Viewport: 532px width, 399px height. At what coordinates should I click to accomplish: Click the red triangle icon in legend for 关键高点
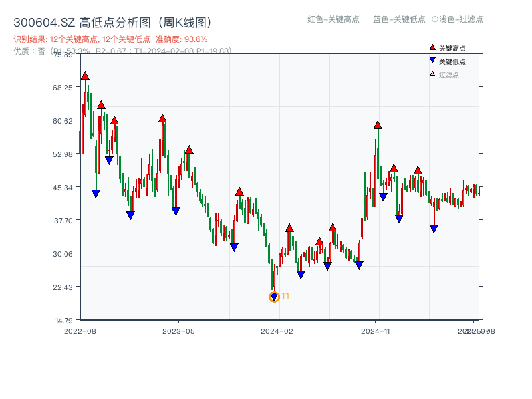pos(432,47)
